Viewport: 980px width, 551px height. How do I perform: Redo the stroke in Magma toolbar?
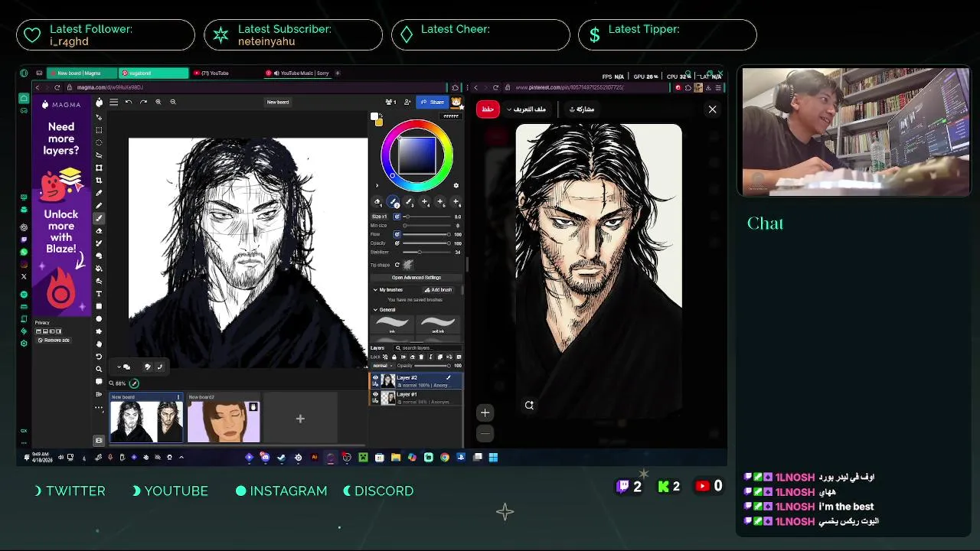(143, 102)
